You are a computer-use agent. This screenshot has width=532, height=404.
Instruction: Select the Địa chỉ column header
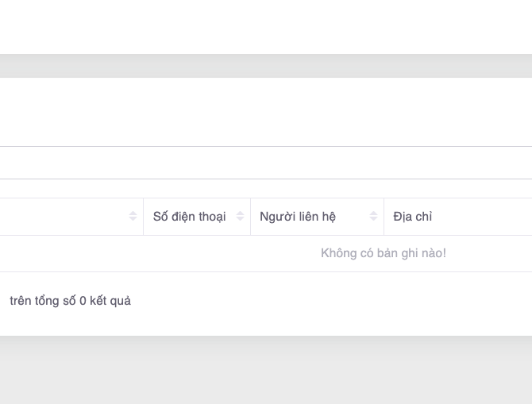point(413,217)
